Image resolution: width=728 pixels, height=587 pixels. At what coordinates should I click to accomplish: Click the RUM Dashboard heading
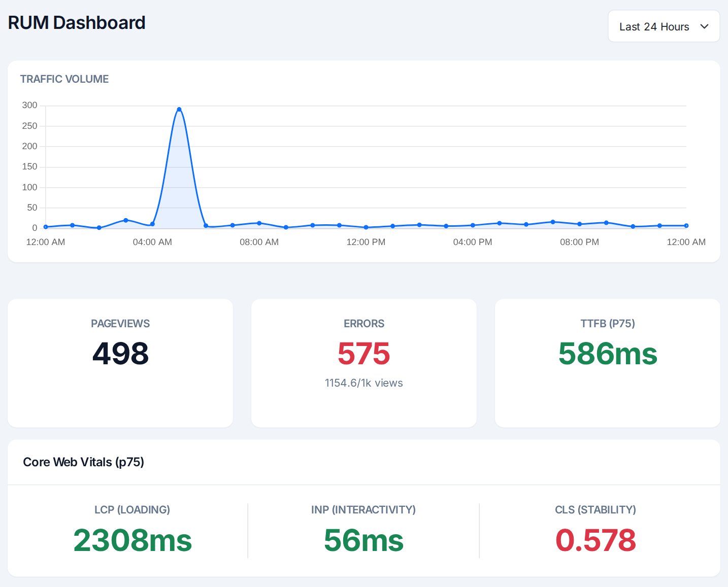pos(77,23)
